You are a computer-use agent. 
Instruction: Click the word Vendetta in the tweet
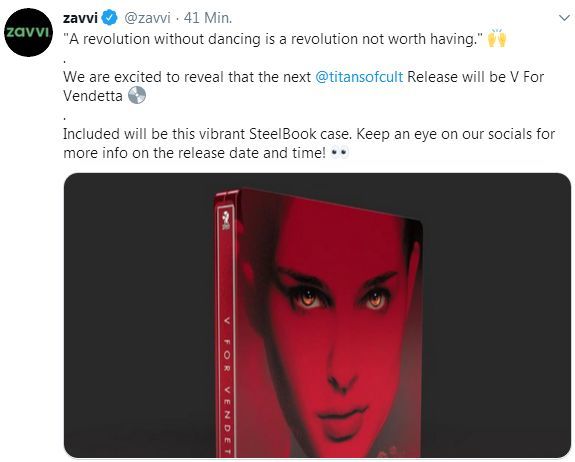tap(93, 96)
